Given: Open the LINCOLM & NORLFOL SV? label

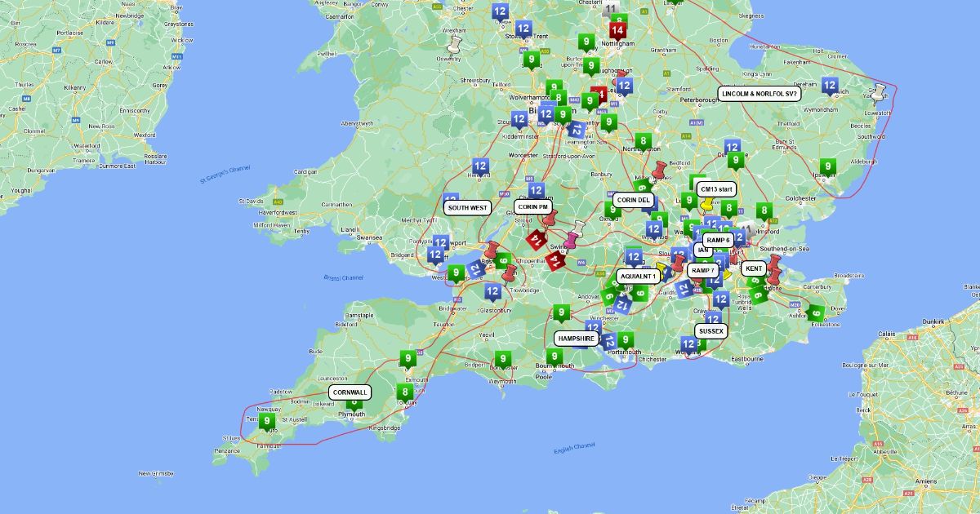Looking at the screenshot, I should pyautogui.click(x=759, y=94).
